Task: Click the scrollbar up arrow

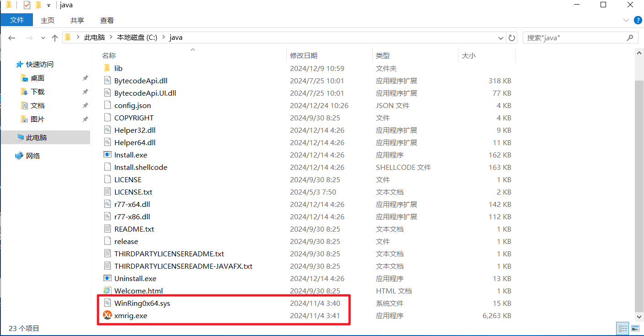Action: [639, 53]
